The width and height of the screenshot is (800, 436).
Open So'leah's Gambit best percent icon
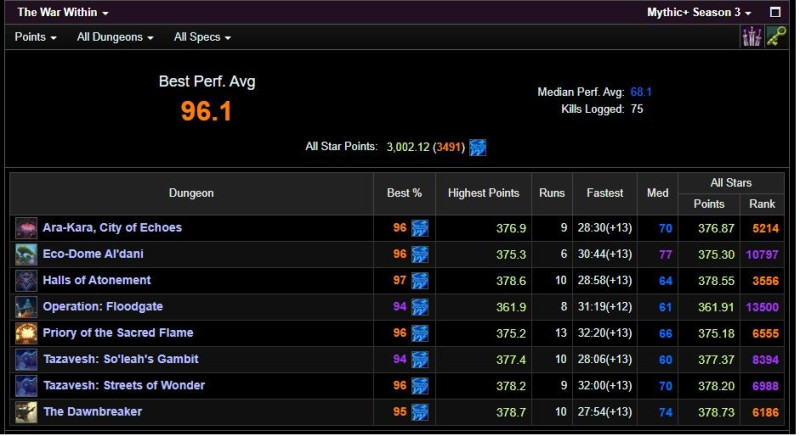pyautogui.click(x=420, y=360)
